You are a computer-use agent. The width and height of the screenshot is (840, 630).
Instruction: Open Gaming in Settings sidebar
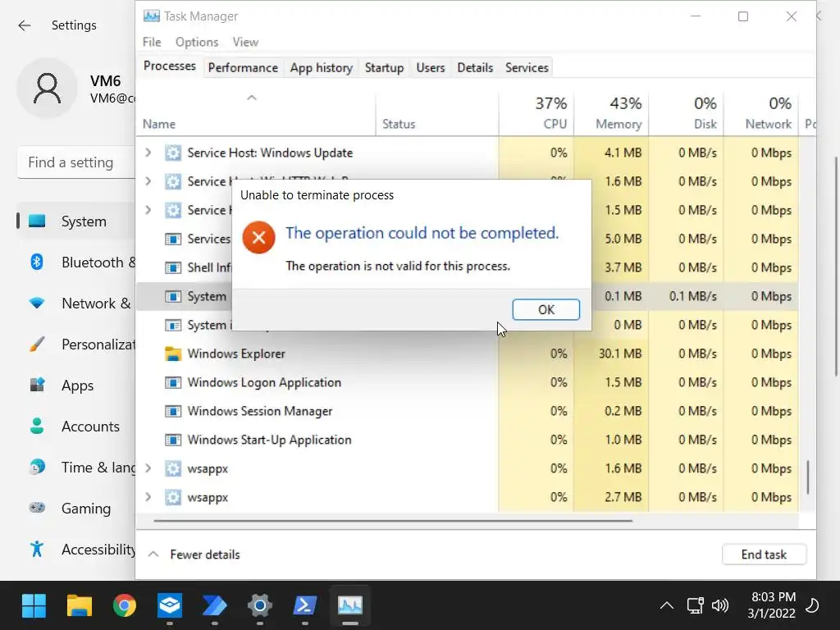pyautogui.click(x=75, y=509)
